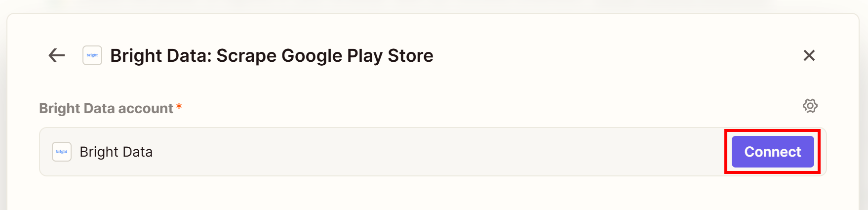This screenshot has width=868, height=210.
Task: Select the Bright Data account name text
Action: tap(116, 152)
